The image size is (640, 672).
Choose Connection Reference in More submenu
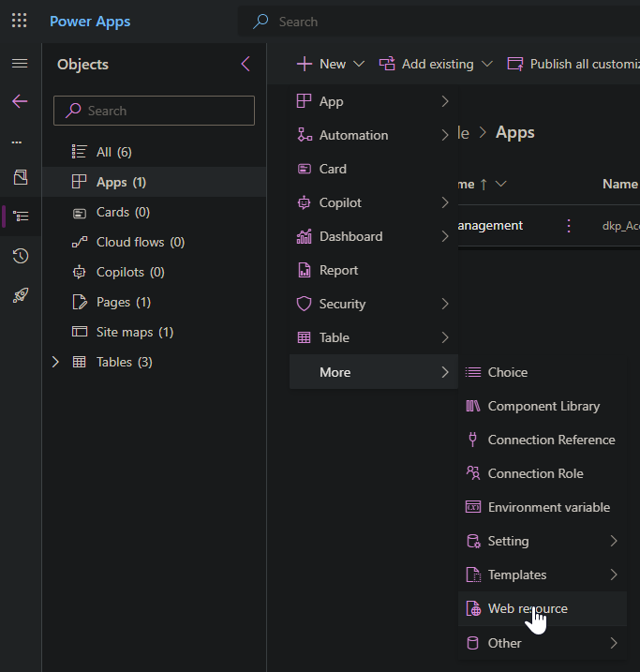(x=543, y=440)
